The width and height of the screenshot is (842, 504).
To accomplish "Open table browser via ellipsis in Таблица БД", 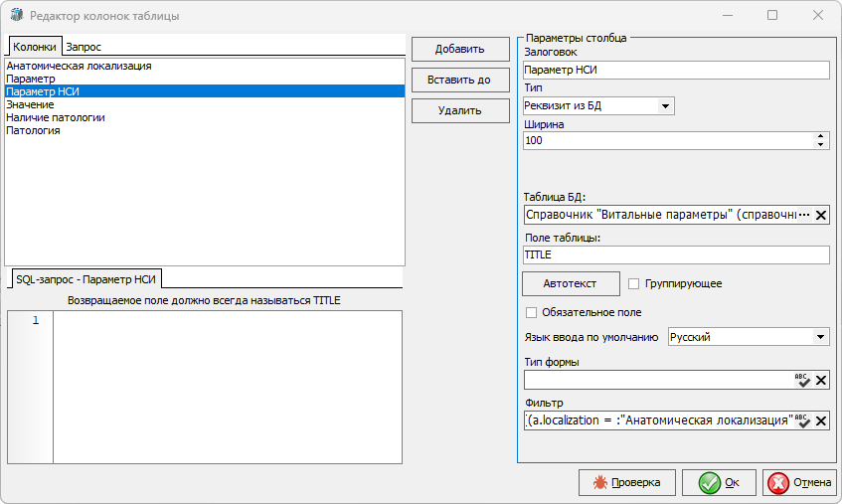I will [x=804, y=215].
